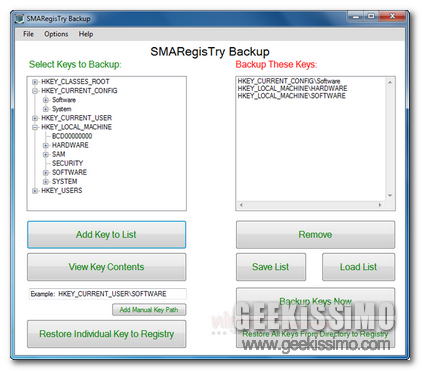Click inside the manual key path field

[x=108, y=294]
